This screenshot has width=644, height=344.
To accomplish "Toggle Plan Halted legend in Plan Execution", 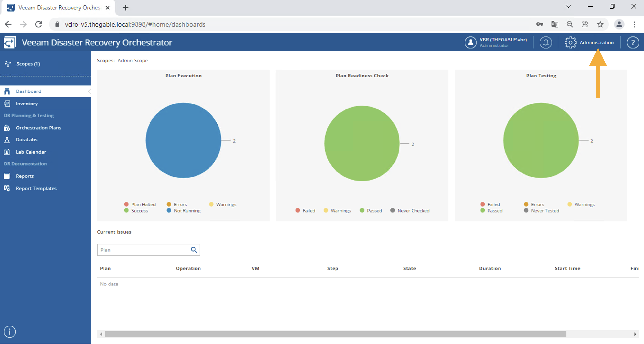I will pyautogui.click(x=140, y=204).
